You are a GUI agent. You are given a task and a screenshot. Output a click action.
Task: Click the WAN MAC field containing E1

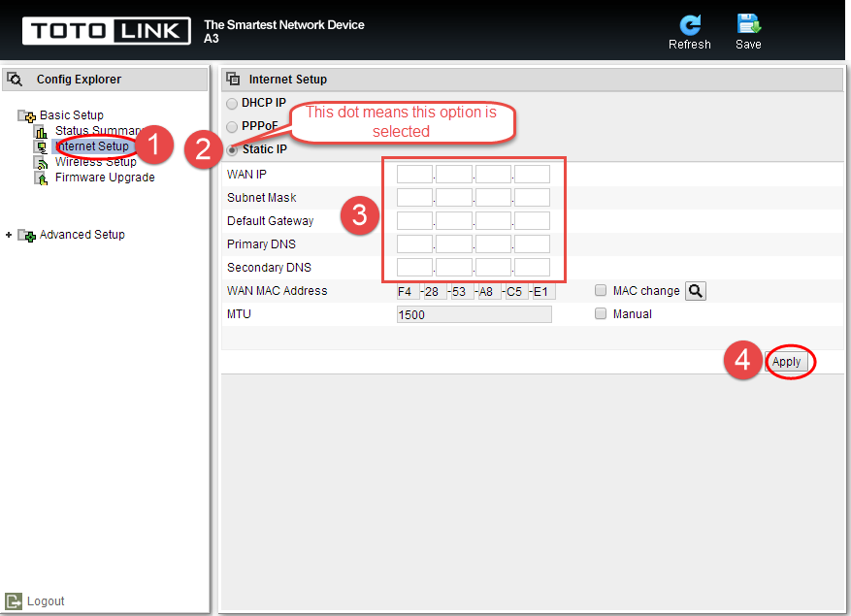click(543, 291)
